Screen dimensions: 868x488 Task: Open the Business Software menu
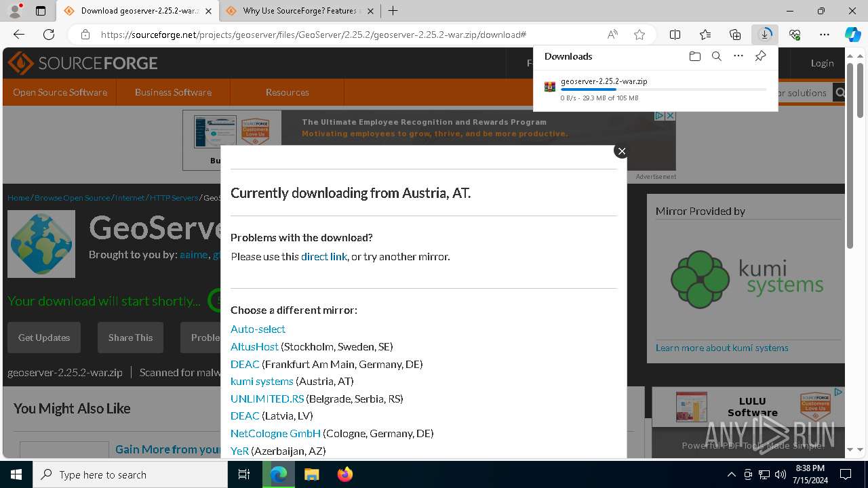click(173, 92)
